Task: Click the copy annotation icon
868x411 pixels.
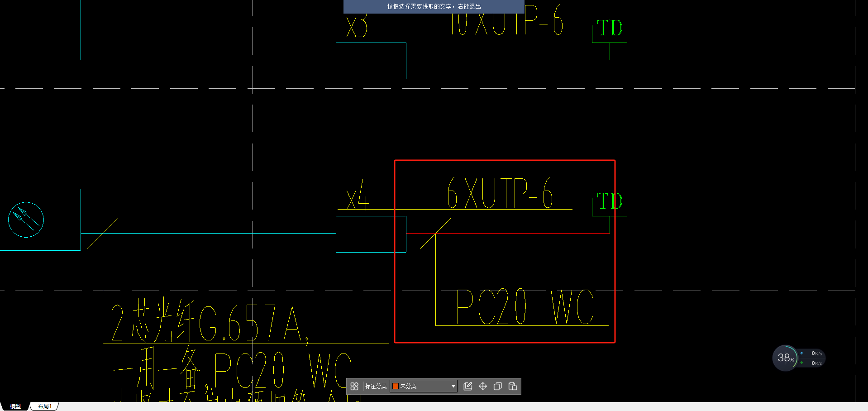Action: (x=498, y=386)
